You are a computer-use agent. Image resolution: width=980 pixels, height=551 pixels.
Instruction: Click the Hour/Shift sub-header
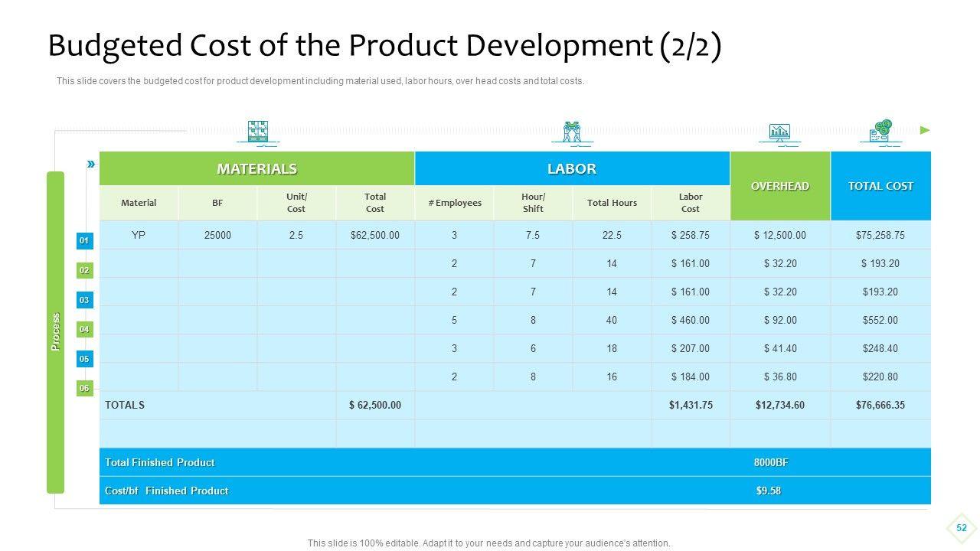click(533, 203)
